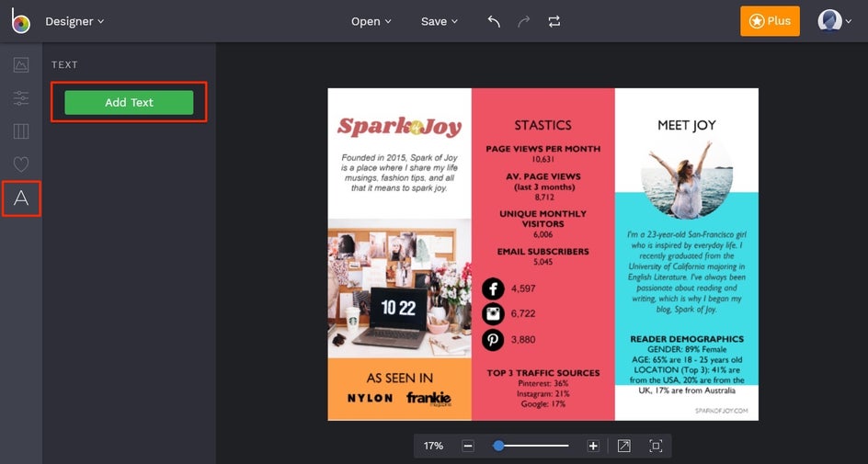
Task: Select the 4,597 Facebook follower count
Action: coord(524,289)
